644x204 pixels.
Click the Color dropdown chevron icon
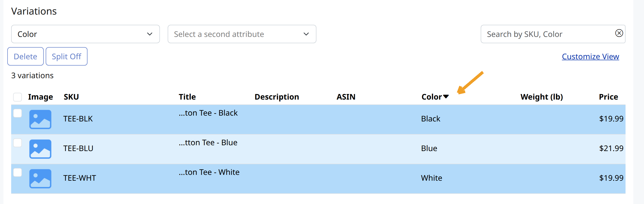149,34
